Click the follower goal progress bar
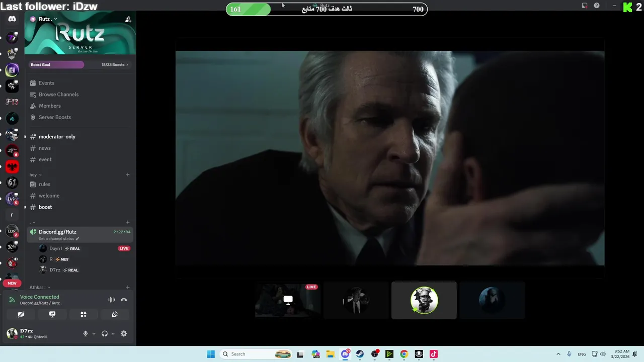Viewport: 644px width, 362px height. tap(327, 9)
